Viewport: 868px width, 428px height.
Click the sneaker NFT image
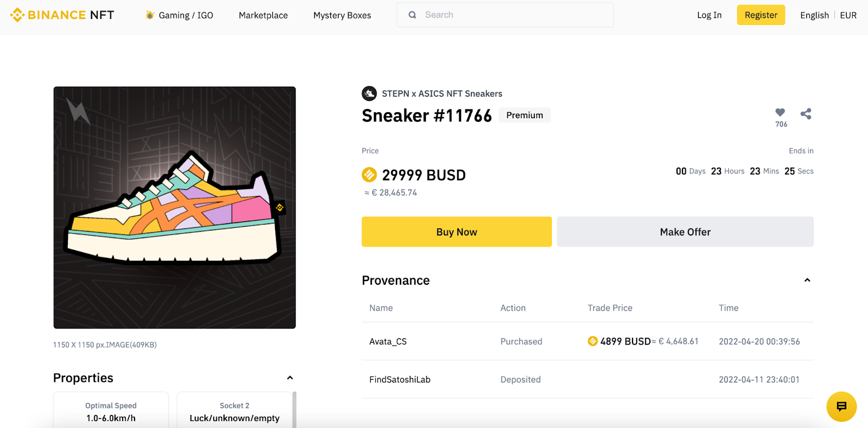coord(174,208)
